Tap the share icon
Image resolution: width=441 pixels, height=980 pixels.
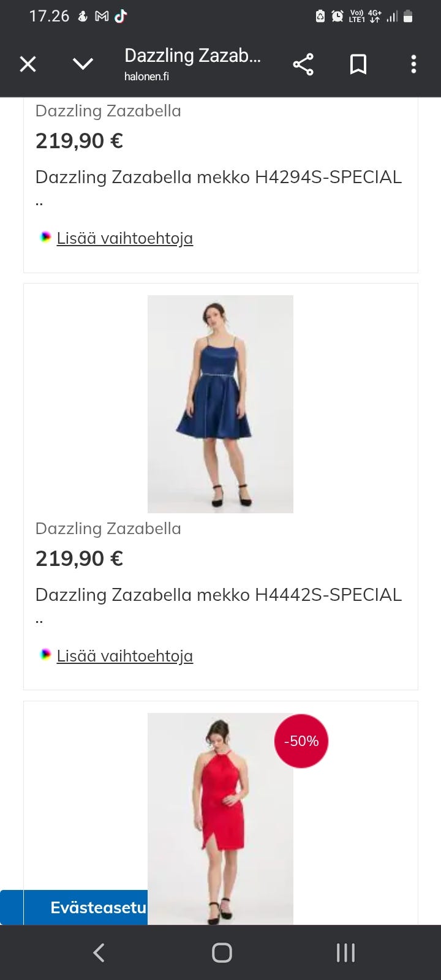(x=303, y=64)
